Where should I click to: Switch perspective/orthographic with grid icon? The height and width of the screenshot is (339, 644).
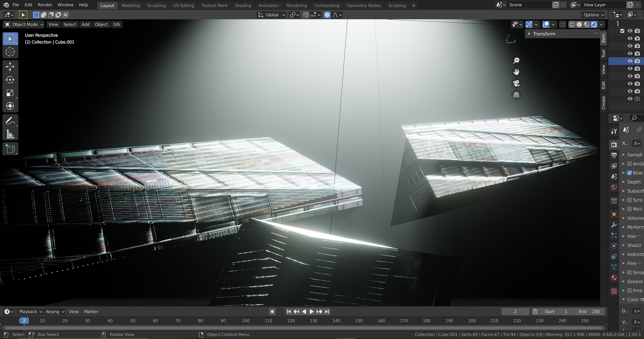[x=516, y=95]
